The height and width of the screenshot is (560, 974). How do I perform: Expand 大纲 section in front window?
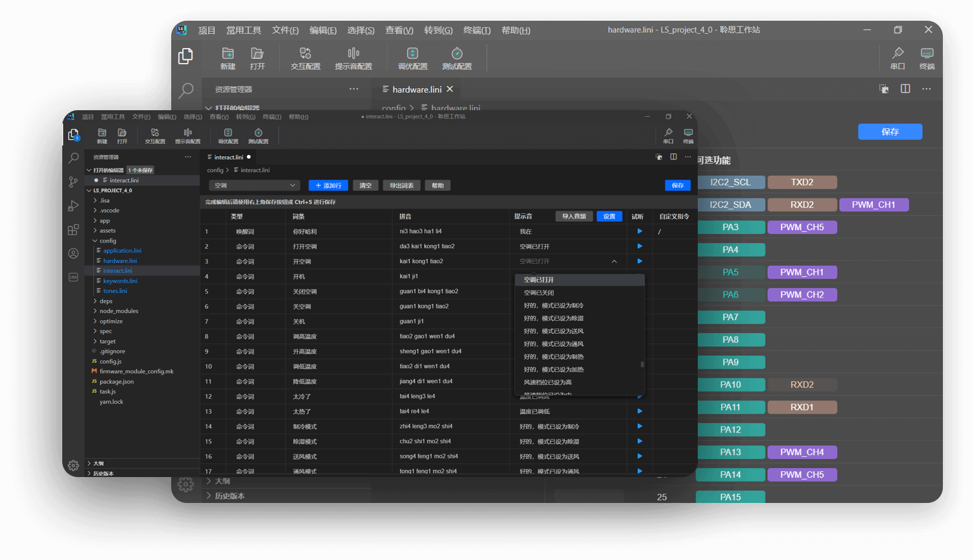click(x=89, y=463)
